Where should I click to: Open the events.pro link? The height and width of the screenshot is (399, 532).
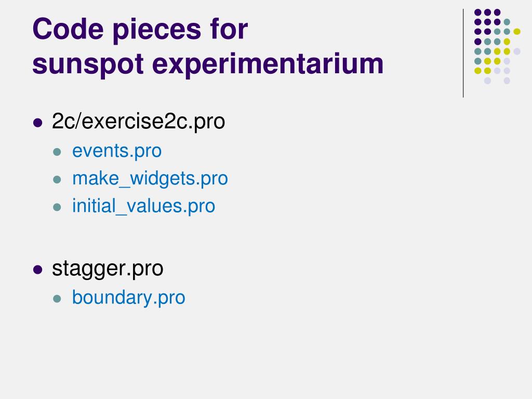click(x=117, y=151)
